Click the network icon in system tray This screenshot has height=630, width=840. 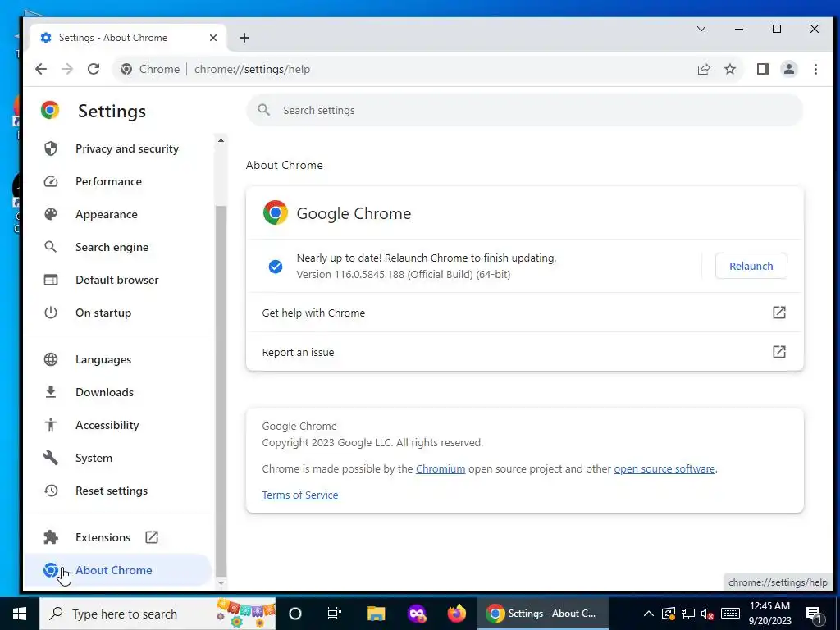coord(688,614)
